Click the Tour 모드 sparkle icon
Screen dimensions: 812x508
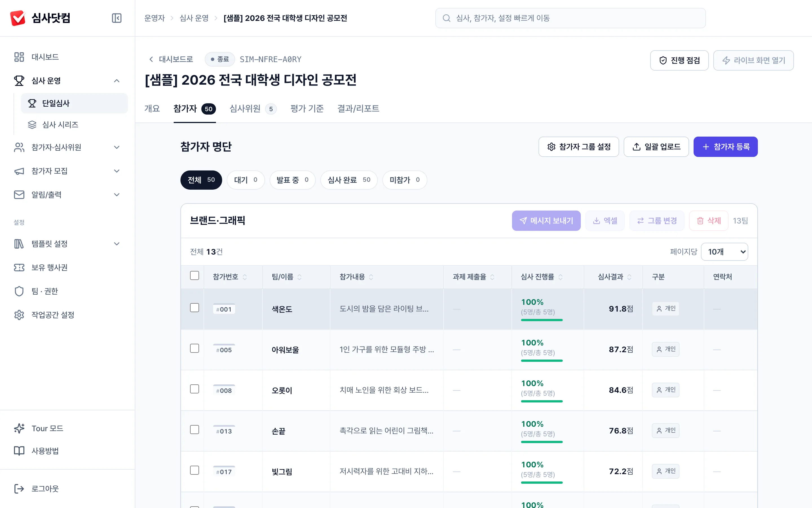19,428
